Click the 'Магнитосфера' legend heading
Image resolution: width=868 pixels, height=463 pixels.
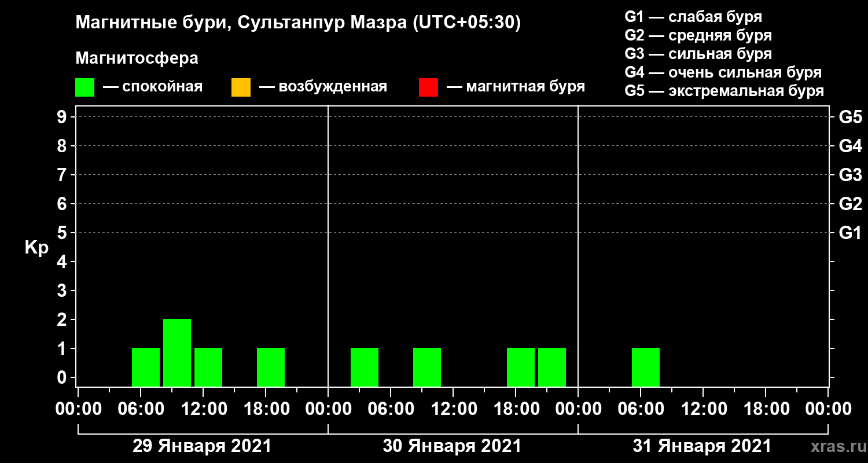point(137,58)
